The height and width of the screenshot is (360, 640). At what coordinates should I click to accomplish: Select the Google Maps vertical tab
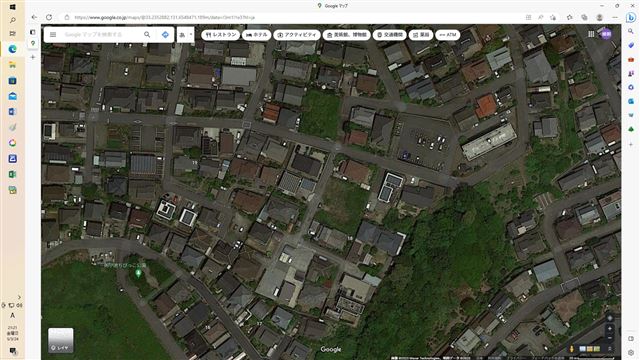tap(33, 43)
